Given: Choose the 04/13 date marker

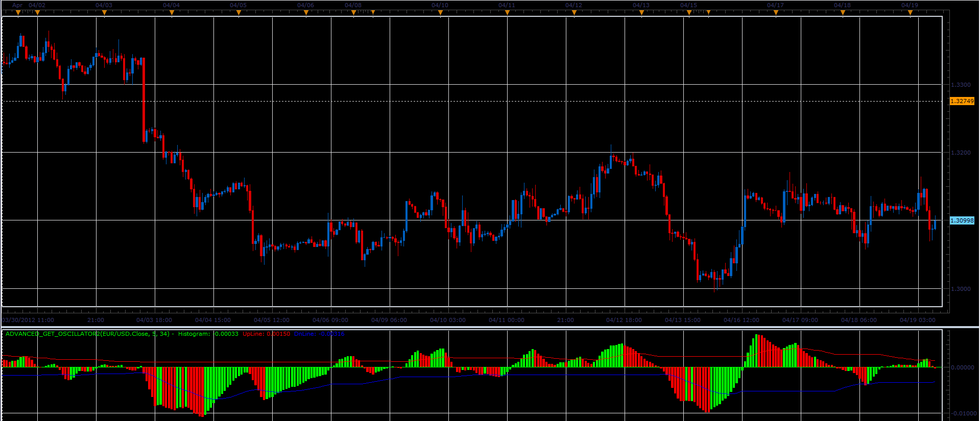Looking at the screenshot, I should [641, 13].
